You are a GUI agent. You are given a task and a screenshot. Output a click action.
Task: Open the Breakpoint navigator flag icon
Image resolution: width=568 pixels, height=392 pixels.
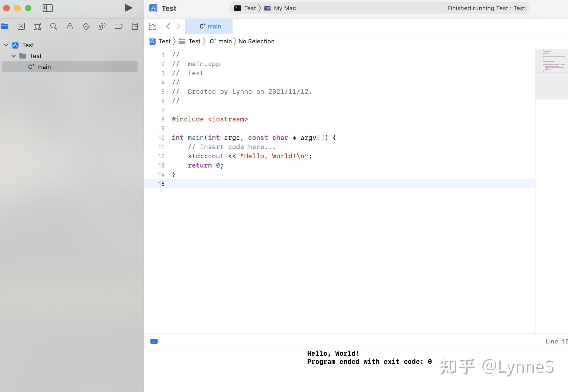pyautogui.click(x=119, y=26)
